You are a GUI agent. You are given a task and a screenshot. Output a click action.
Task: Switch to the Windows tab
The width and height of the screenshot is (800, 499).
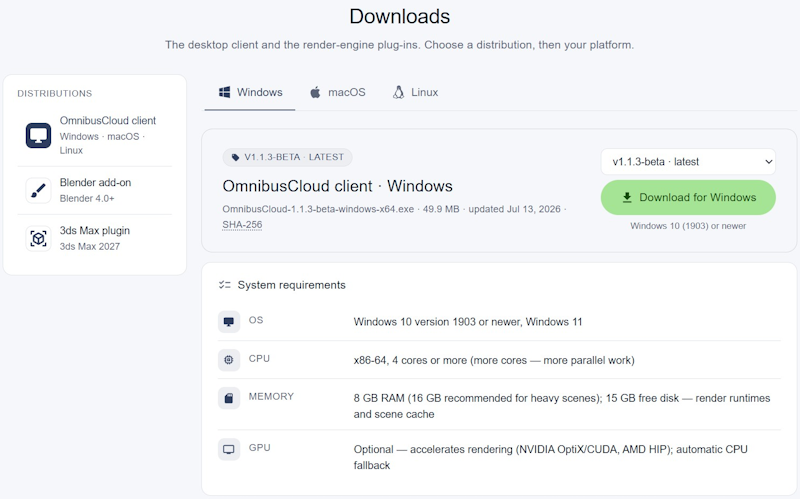(x=250, y=92)
